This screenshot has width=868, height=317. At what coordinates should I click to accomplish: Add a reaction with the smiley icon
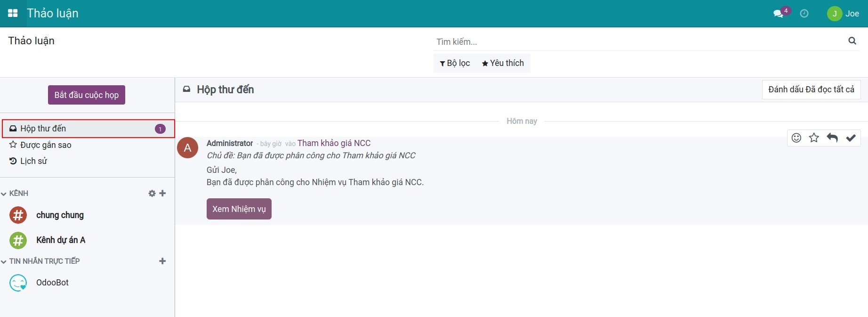(x=796, y=138)
